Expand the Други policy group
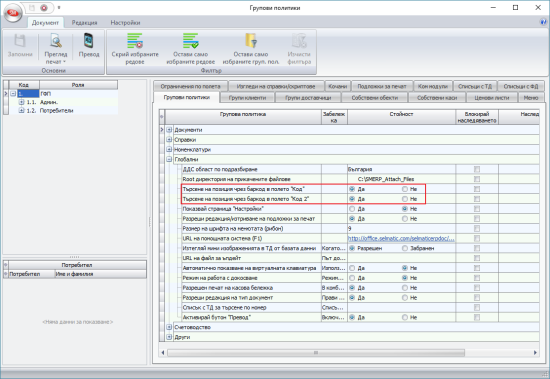This screenshot has height=379, width=550. [x=169, y=337]
